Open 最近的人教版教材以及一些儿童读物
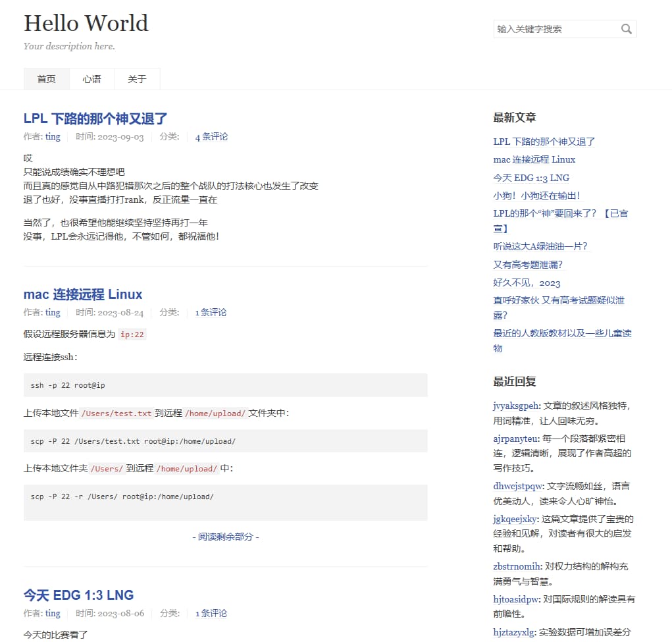 [x=561, y=333]
